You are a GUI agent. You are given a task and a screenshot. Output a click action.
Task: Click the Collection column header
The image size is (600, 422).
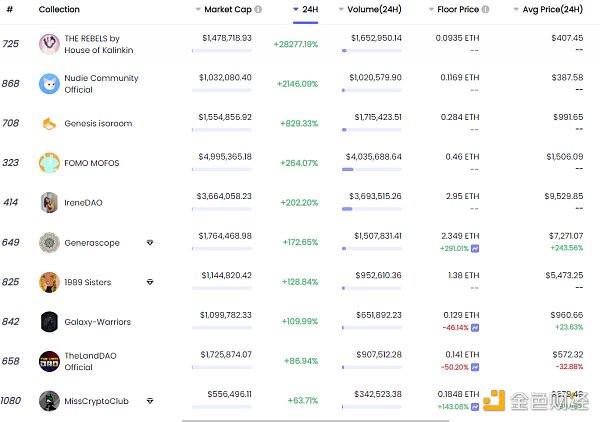coord(59,9)
